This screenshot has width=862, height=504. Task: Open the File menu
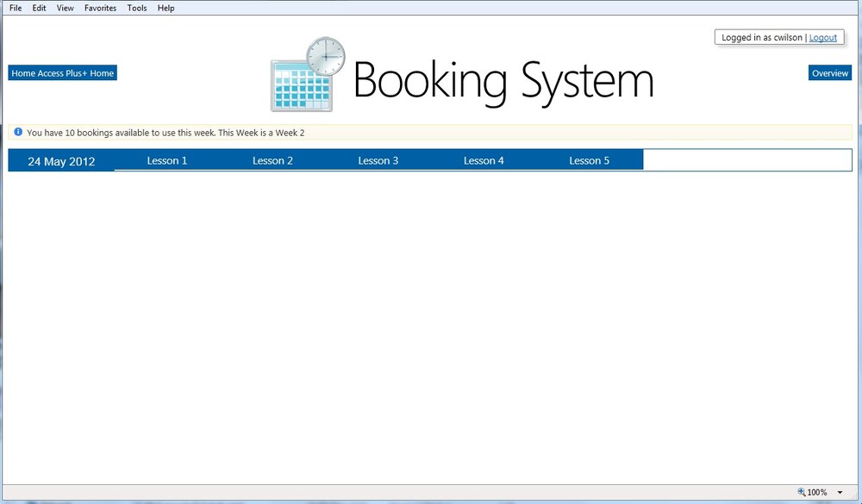(x=16, y=8)
